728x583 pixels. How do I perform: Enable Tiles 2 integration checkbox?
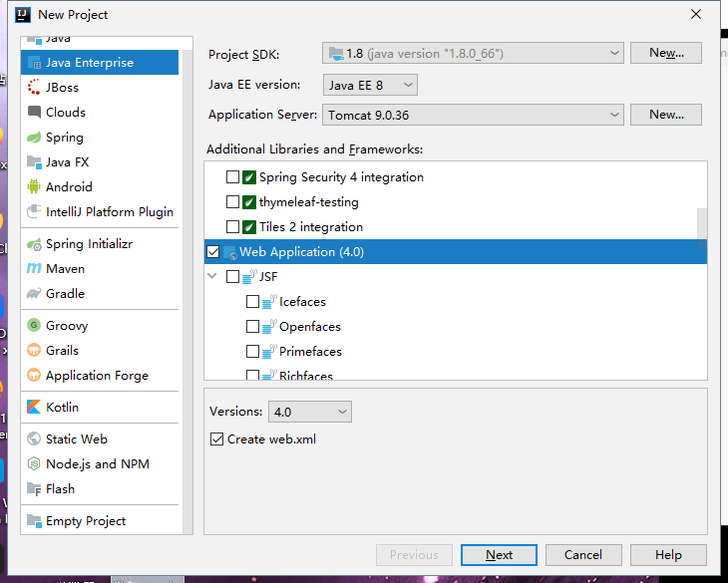tap(232, 227)
